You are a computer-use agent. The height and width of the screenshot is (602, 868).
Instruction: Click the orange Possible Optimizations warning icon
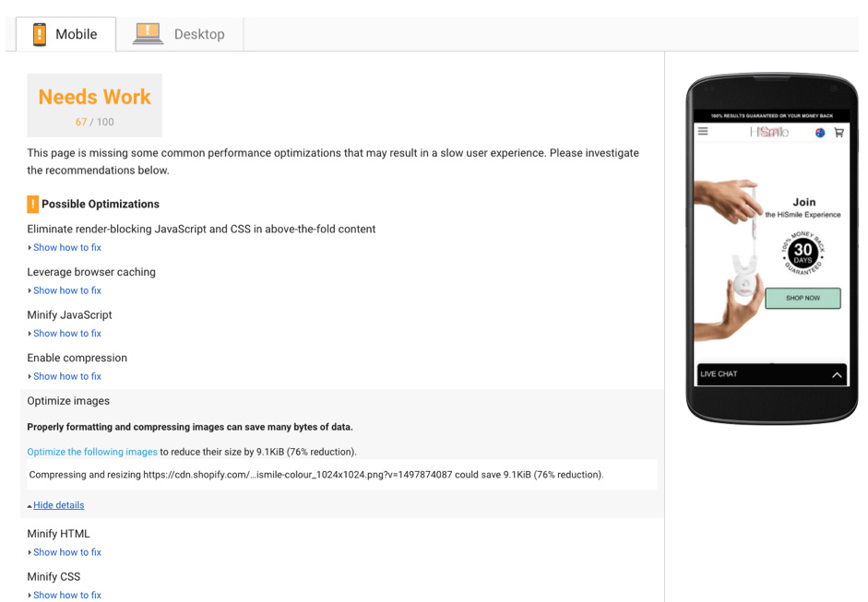[x=32, y=204]
